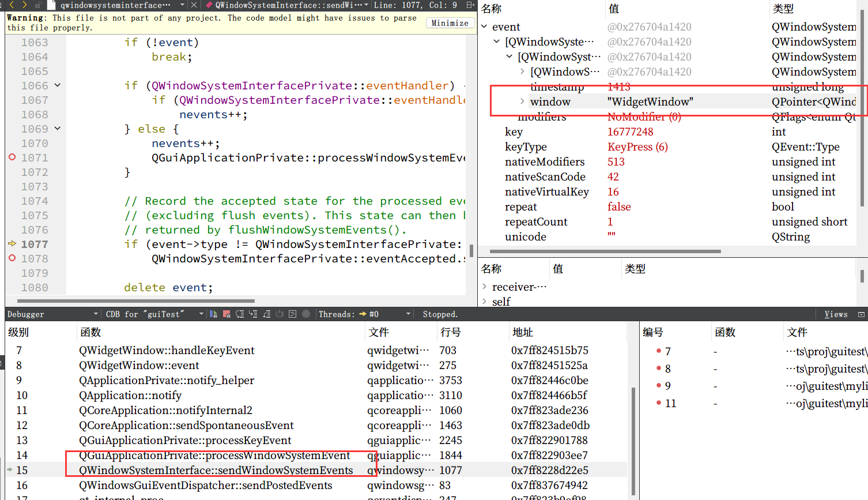
Task: Click the restart debugging session icon
Action: coord(280,314)
